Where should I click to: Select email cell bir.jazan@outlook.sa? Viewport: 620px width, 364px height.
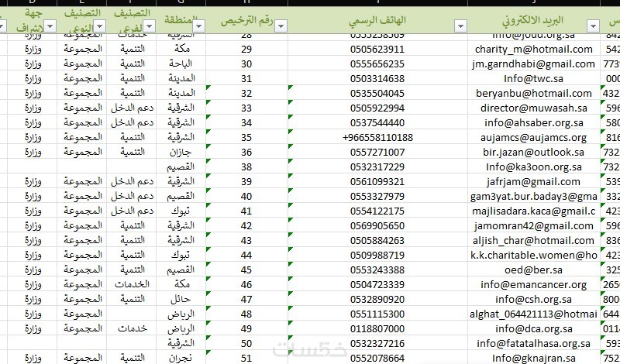click(534, 152)
